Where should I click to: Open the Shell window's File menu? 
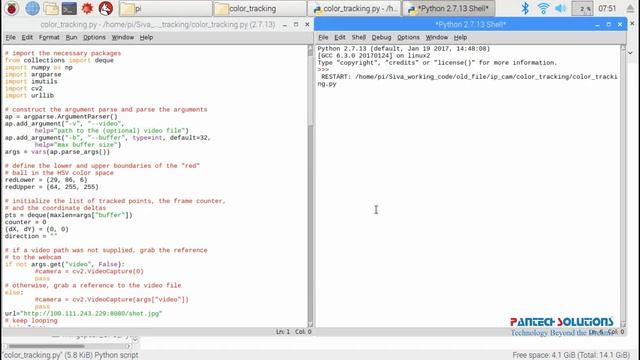[323, 37]
